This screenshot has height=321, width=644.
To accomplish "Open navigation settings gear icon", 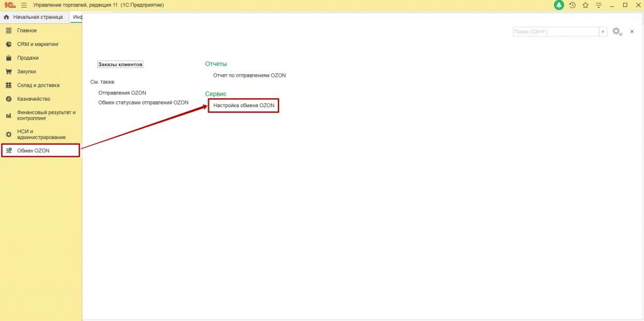I will click(617, 31).
